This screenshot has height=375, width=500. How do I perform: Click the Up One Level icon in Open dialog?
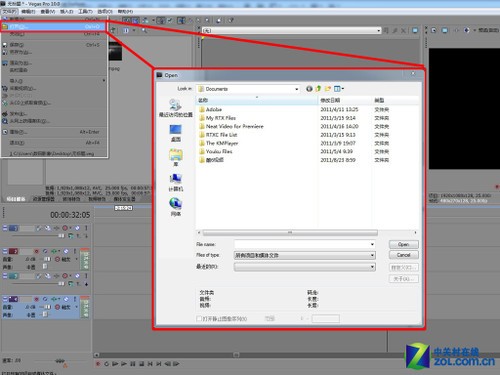click(318, 89)
